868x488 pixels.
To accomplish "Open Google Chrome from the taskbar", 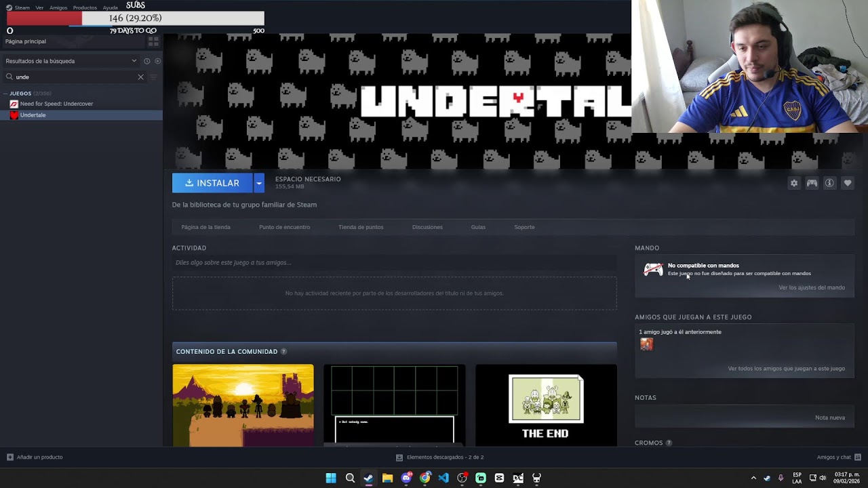I will (425, 478).
